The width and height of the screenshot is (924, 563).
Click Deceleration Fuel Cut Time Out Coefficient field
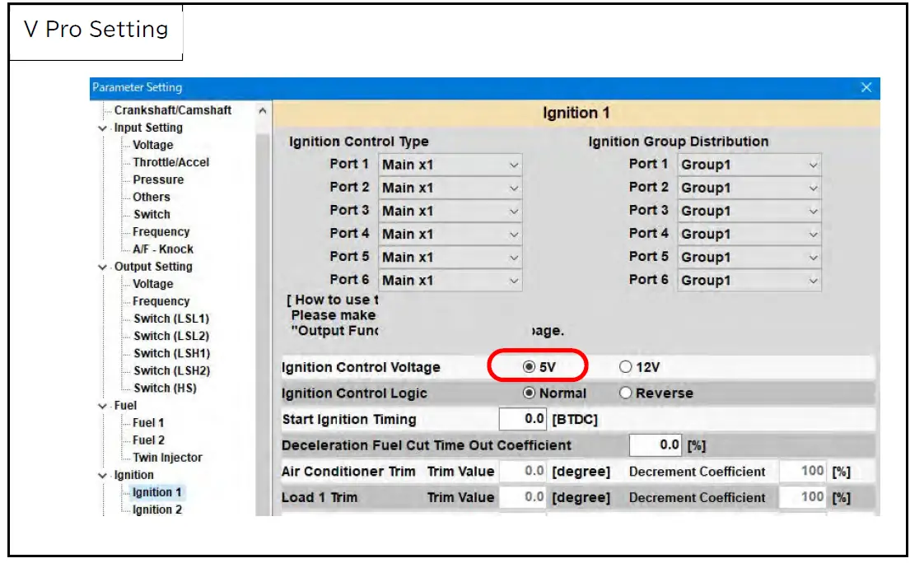[x=656, y=445]
